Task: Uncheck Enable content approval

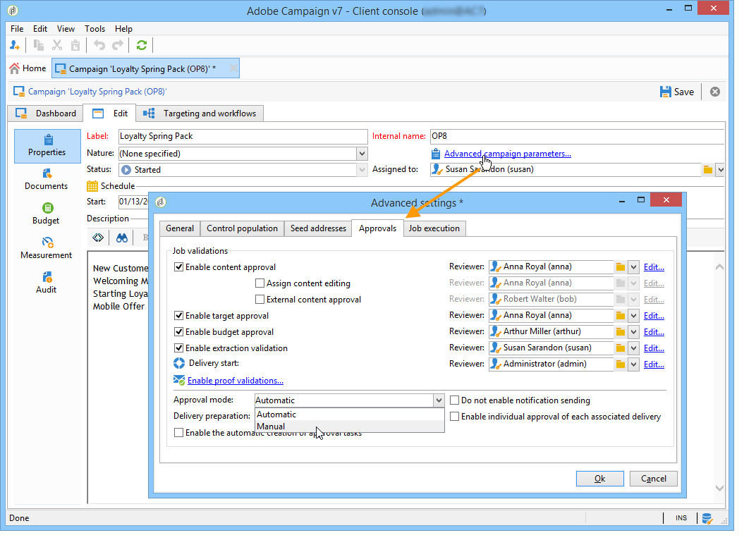Action: click(x=179, y=267)
